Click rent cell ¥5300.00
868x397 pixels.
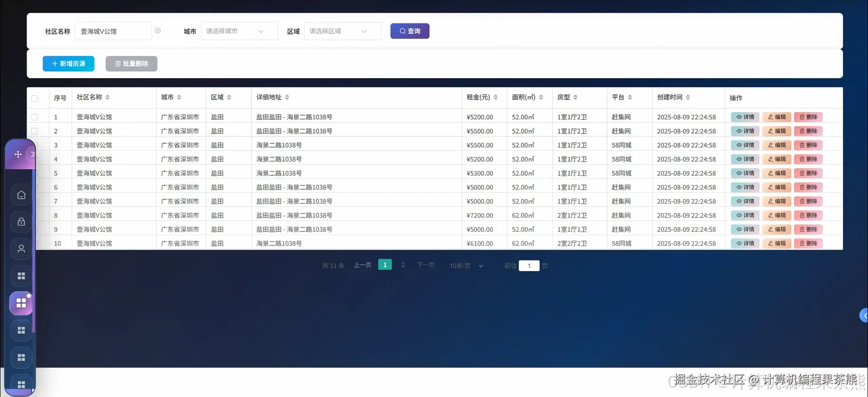pyautogui.click(x=480, y=173)
